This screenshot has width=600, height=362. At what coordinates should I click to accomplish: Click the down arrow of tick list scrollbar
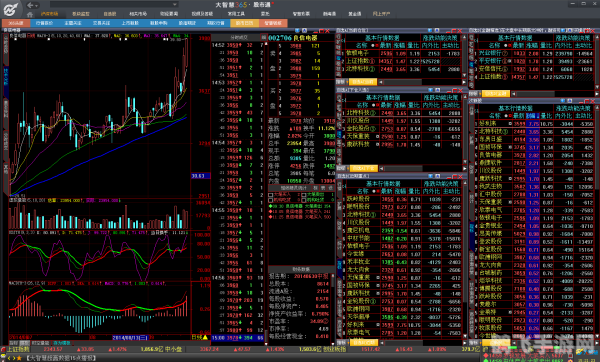click(266, 344)
